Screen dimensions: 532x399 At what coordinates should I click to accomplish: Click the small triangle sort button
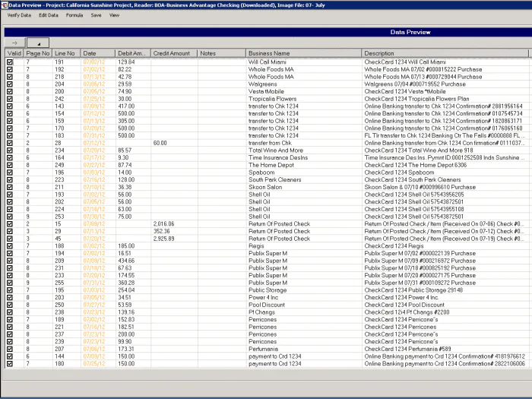pyautogui.click(x=38, y=43)
